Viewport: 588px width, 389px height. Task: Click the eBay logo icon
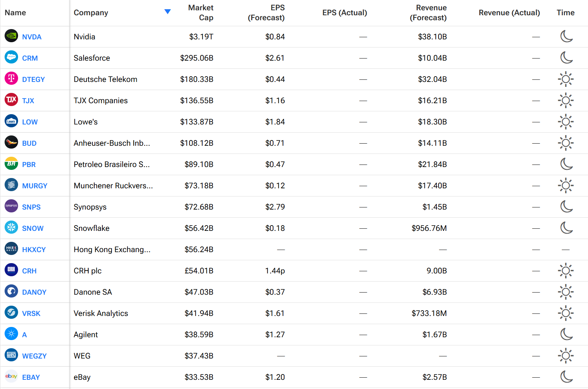[x=11, y=376]
